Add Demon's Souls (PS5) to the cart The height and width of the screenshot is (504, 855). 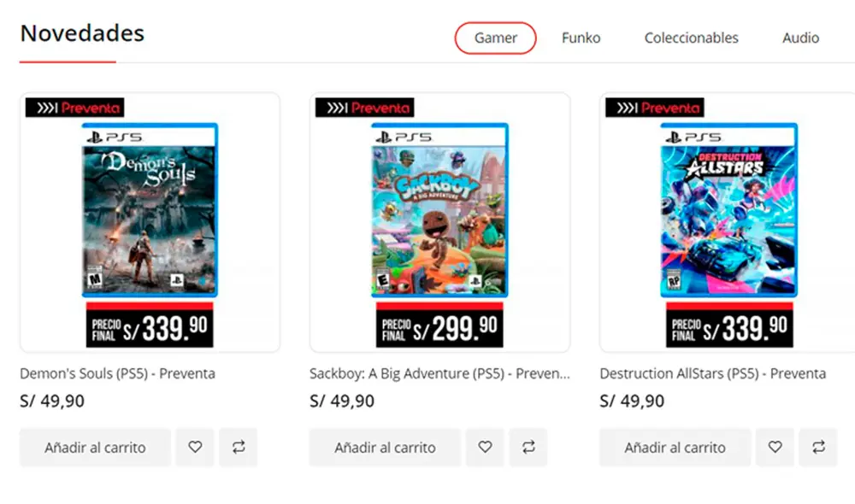pyautogui.click(x=95, y=447)
